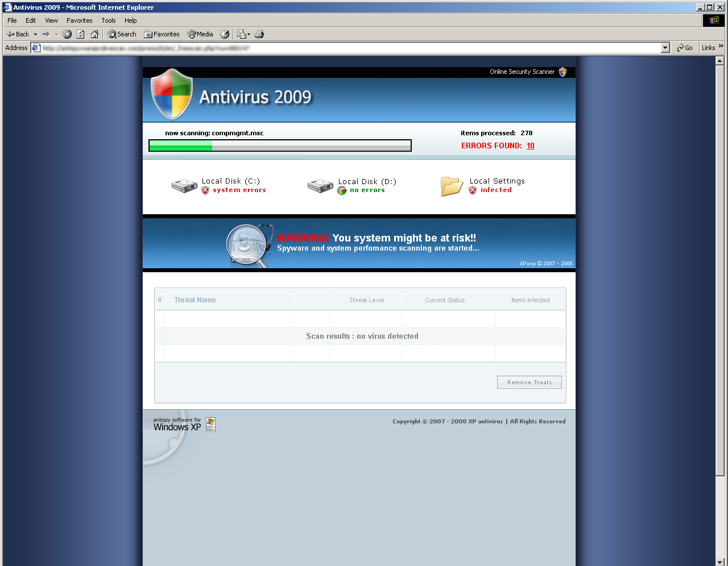This screenshot has height=566, width=728.
Task: Click the WARNING system at risk banner text
Action: [377, 238]
